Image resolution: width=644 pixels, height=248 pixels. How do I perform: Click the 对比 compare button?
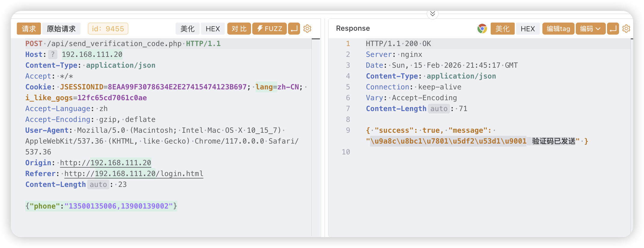tap(239, 29)
